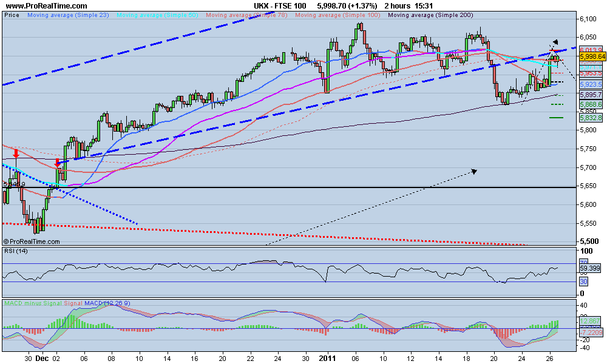The height and width of the screenshot is (364, 607).
Task: Click the 18 date axis label
Action: (466, 358)
